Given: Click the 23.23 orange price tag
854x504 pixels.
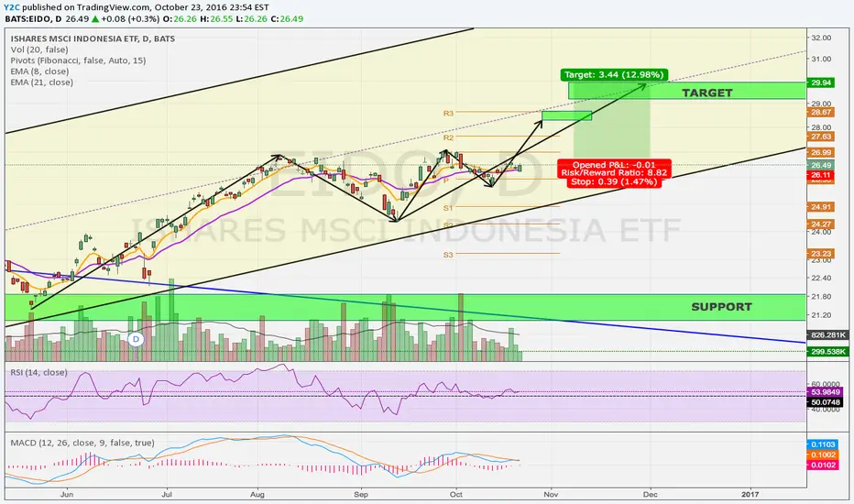Looking at the screenshot, I should [821, 254].
